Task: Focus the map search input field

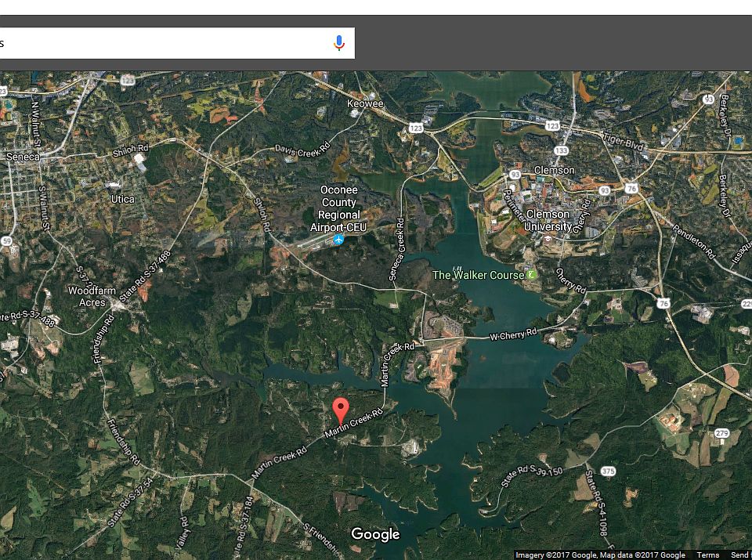Action: pos(178,43)
